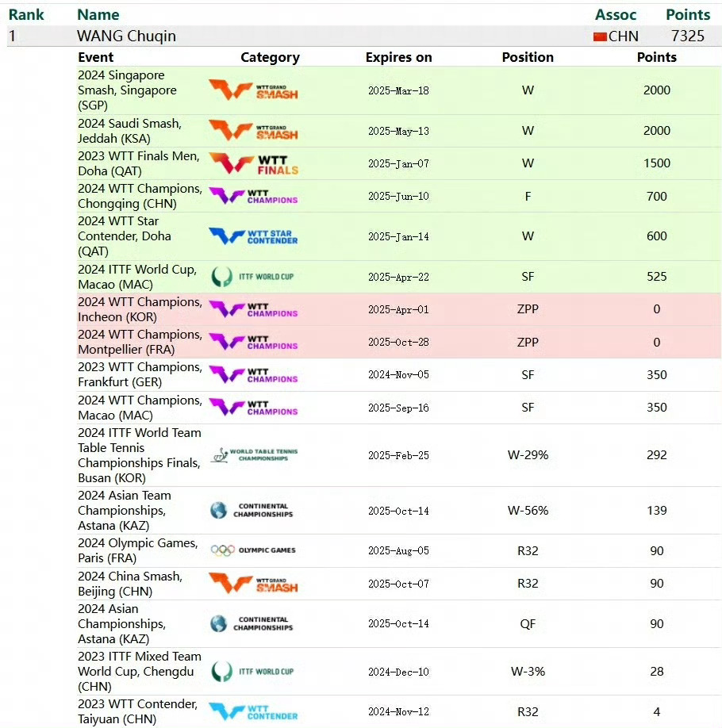Click expiry date 2025-Aug-05
This screenshot has height=728, width=722.
point(398,550)
